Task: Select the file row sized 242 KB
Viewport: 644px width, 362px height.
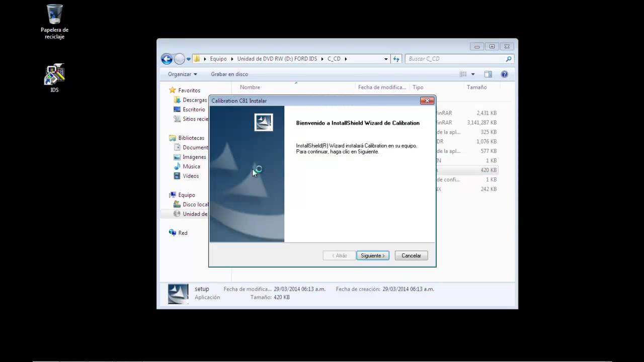Action: coord(466,190)
